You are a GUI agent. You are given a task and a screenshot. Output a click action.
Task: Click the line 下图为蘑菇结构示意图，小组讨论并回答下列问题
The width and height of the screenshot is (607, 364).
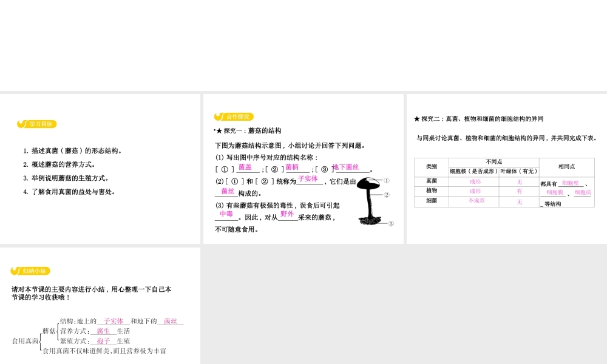tap(290, 146)
